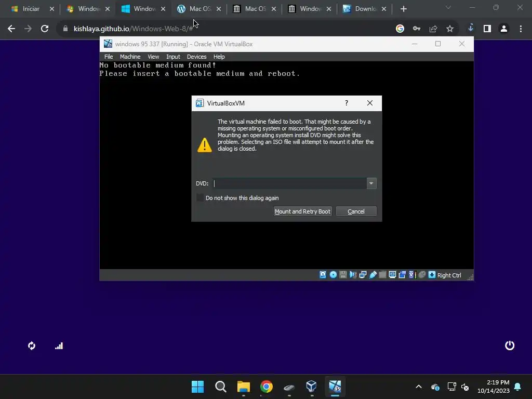Close the VirtualBoxVM dialog
Image resolution: width=532 pixels, height=399 pixels.
(370, 103)
